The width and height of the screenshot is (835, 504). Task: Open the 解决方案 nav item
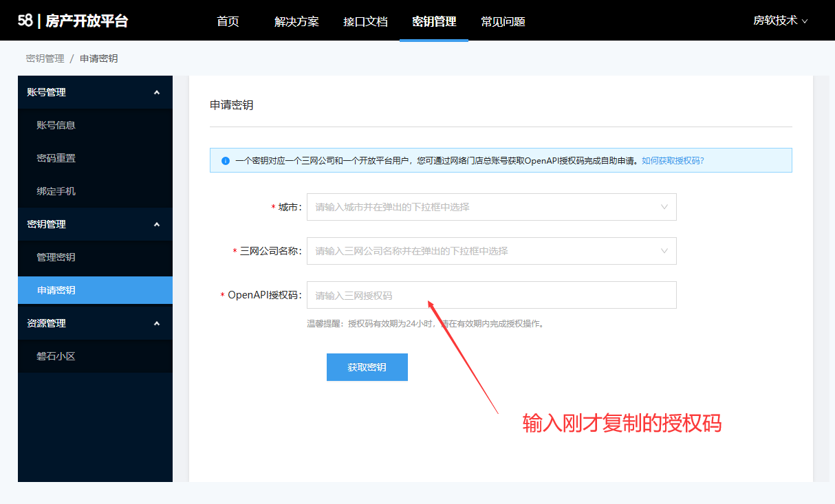[x=296, y=21]
